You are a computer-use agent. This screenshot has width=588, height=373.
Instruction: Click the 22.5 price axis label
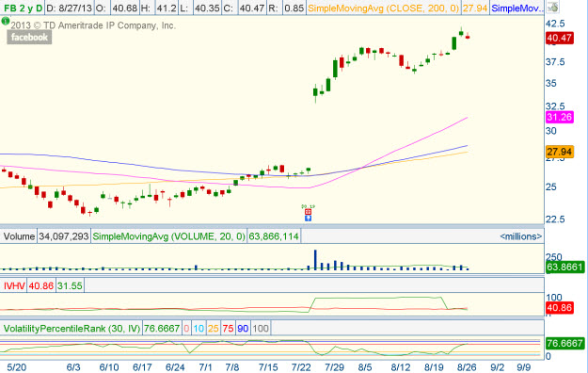(x=555, y=219)
